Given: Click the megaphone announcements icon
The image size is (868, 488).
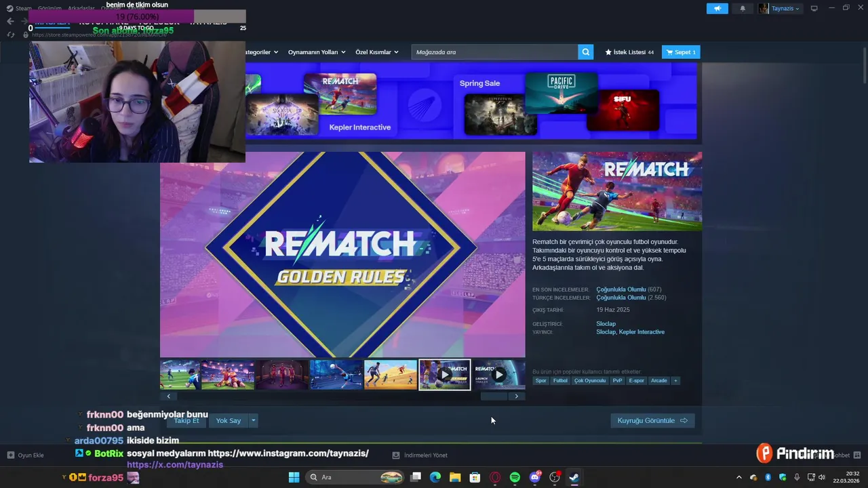Looking at the screenshot, I should [717, 8].
